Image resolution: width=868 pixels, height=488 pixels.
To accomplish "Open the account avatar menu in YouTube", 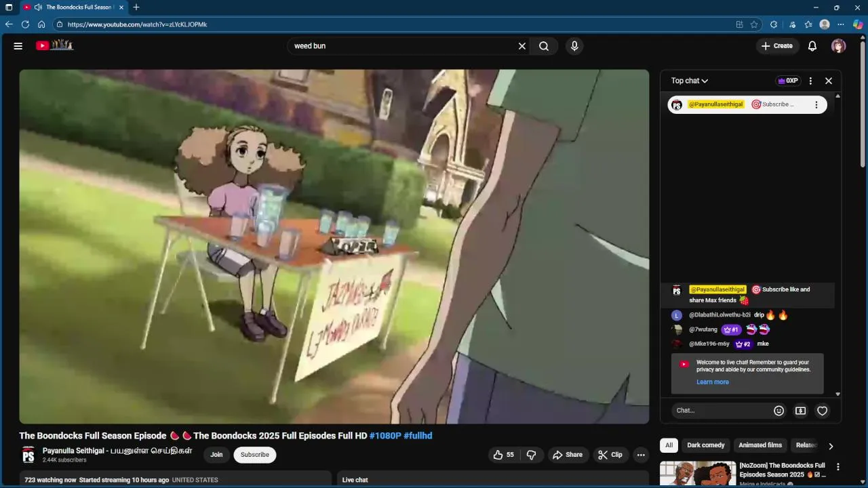I will [x=839, y=46].
